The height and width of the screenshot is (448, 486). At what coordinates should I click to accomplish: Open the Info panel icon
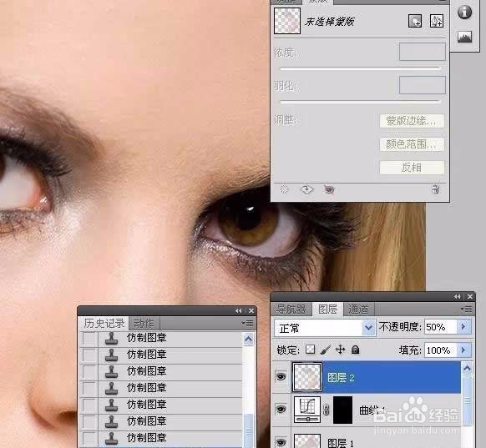click(x=464, y=12)
